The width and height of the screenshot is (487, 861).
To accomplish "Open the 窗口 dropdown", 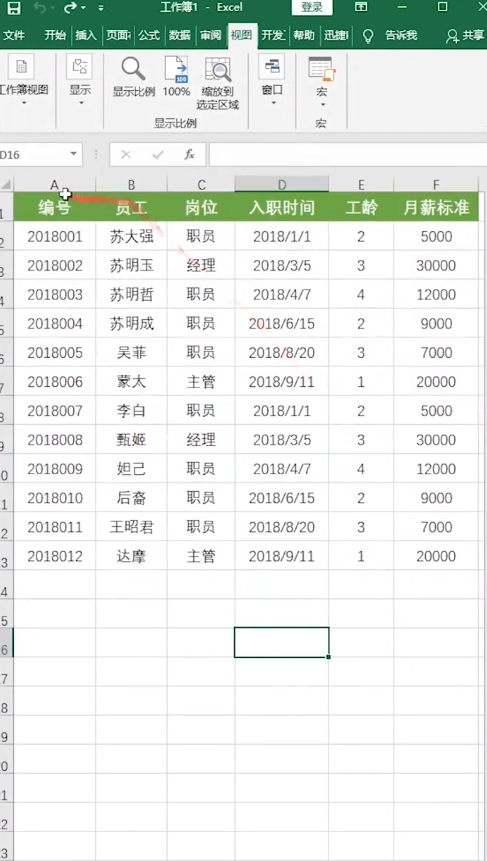I will click(272, 79).
